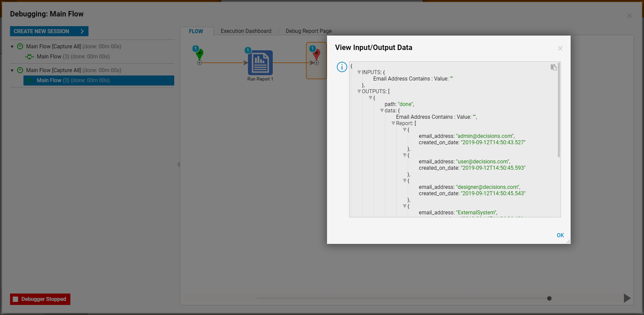
Task: Click the dialog resize grip corner
Action: (x=568, y=241)
